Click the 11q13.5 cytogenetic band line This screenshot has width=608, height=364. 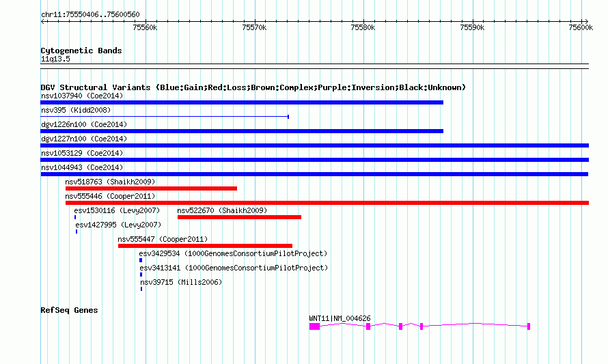coord(315,66)
